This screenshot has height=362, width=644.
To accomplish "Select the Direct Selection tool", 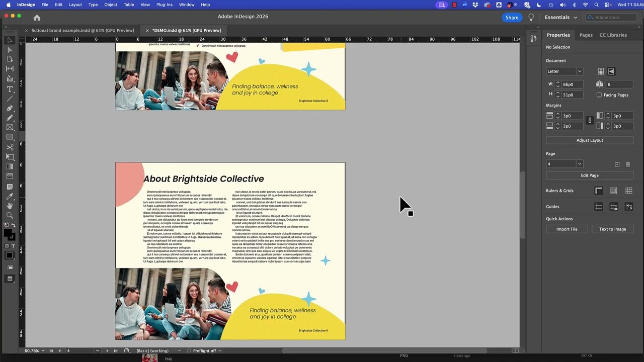I will (x=10, y=50).
